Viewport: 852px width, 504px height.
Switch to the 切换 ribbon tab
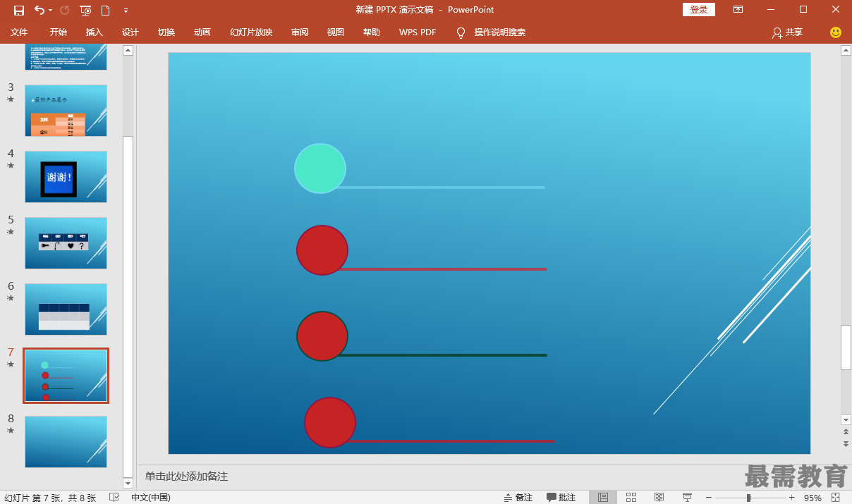pos(166,32)
